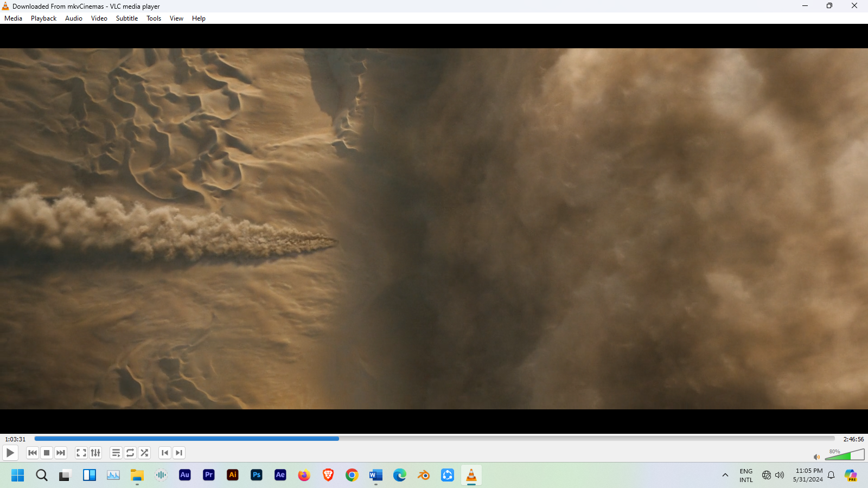Open network status tray icon
This screenshot has width=868, height=488.
point(767,475)
